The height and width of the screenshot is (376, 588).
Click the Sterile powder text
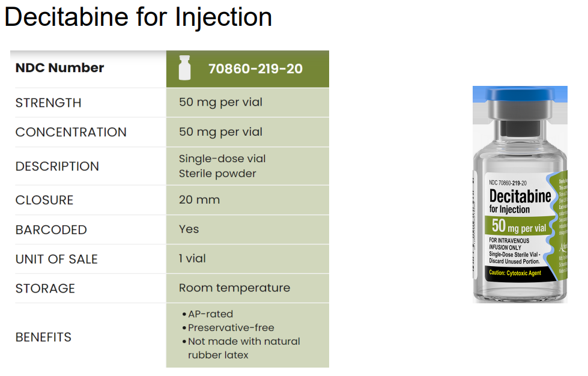pyautogui.click(x=217, y=174)
